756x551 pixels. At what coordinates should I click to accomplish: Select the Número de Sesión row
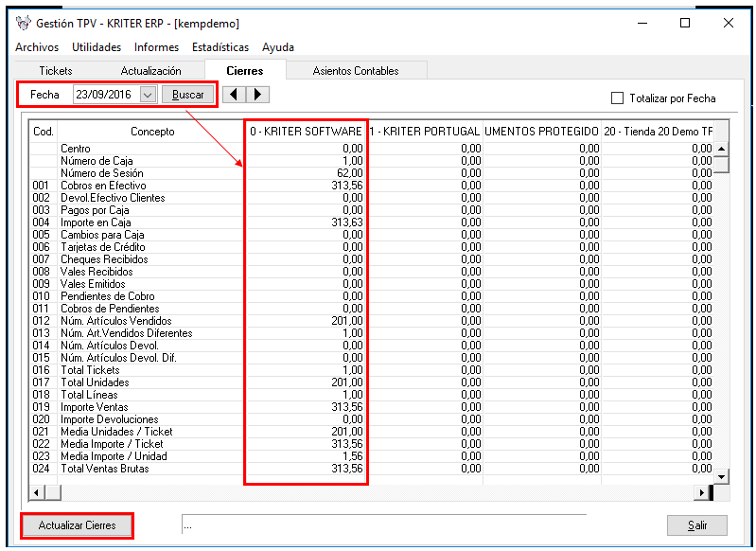371,172
